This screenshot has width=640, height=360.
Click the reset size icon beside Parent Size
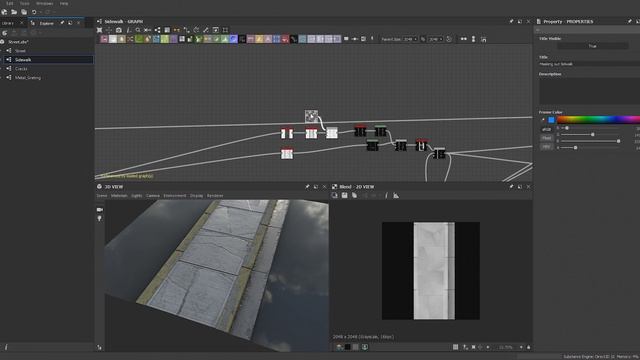(449, 39)
